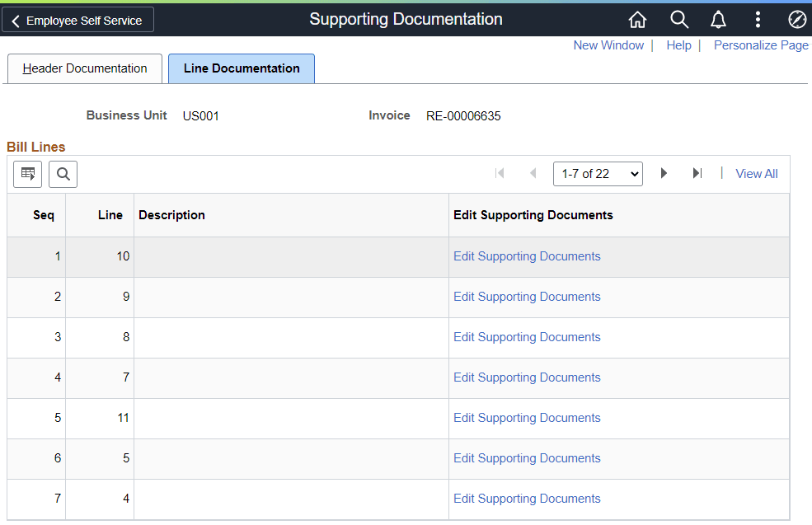
Task: Click View All to show all bill lines
Action: tap(756, 173)
